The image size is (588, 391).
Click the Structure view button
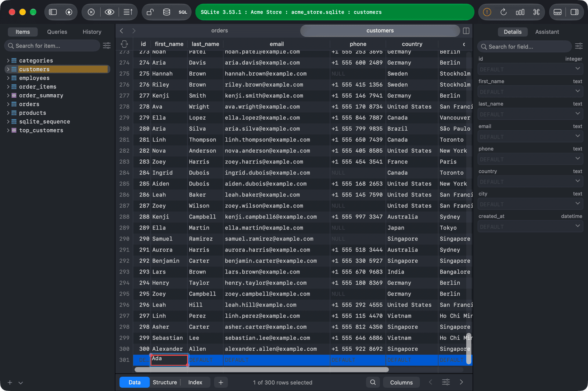point(165,382)
